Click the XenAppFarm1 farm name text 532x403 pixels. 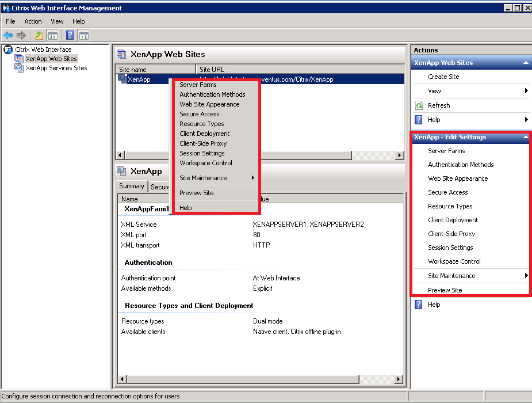point(147,209)
